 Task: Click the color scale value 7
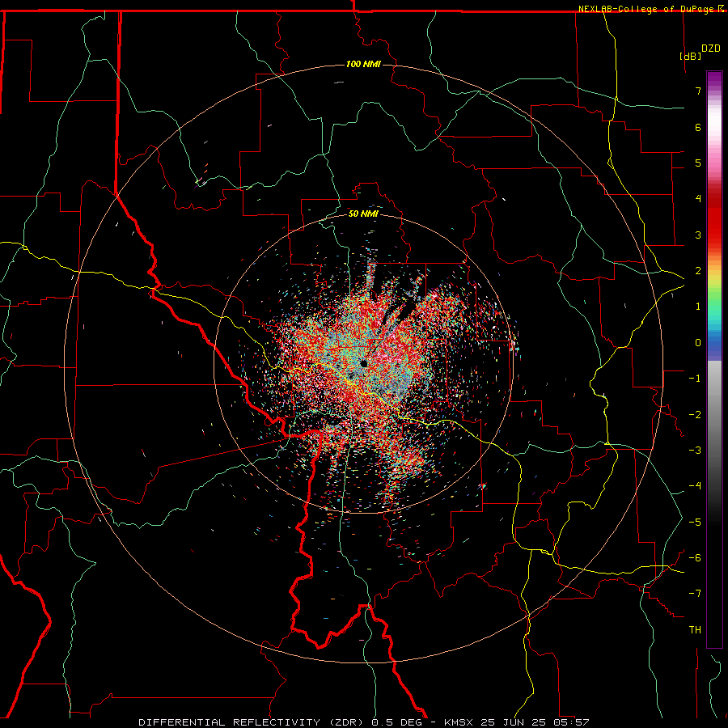(x=698, y=91)
